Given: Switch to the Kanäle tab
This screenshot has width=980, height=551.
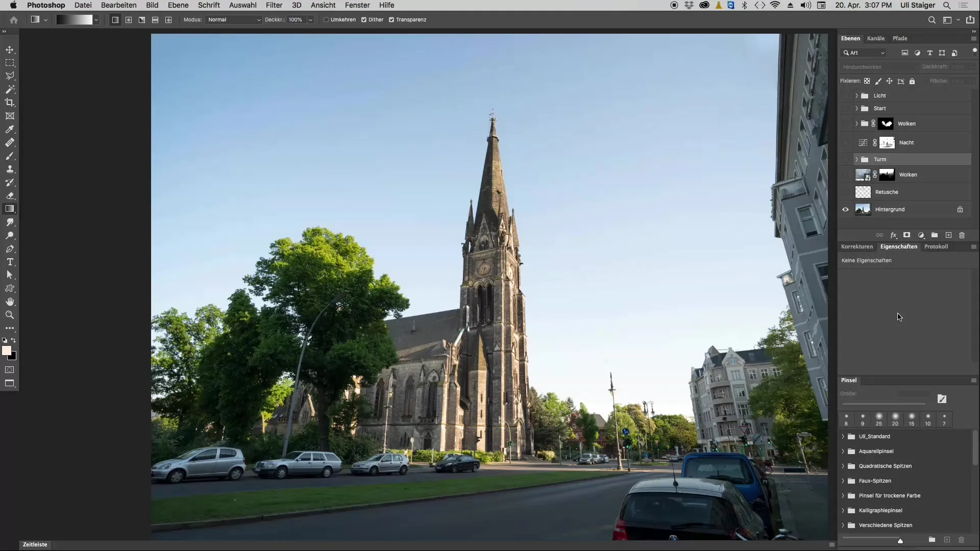Looking at the screenshot, I should tap(876, 38).
